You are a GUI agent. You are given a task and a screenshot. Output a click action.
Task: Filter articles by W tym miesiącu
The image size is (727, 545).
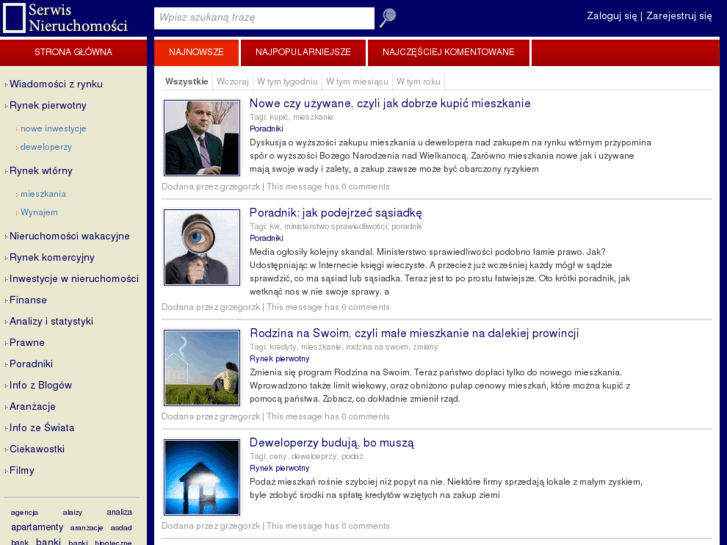click(x=356, y=81)
